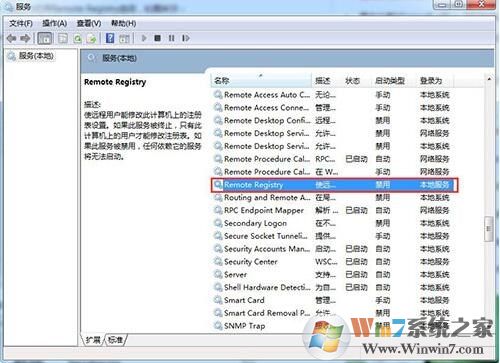The width and height of the screenshot is (500, 363).
Task: Click the Remote Access Conne... gear icon
Action: click(x=218, y=107)
